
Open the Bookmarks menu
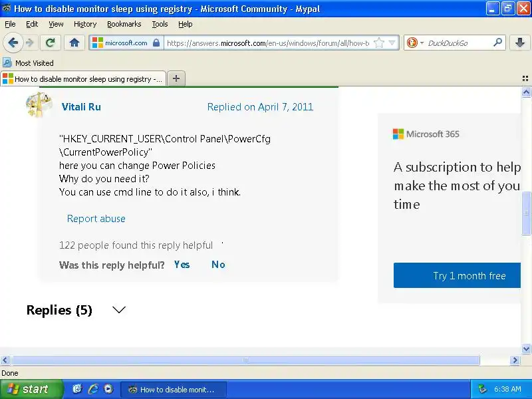click(124, 24)
